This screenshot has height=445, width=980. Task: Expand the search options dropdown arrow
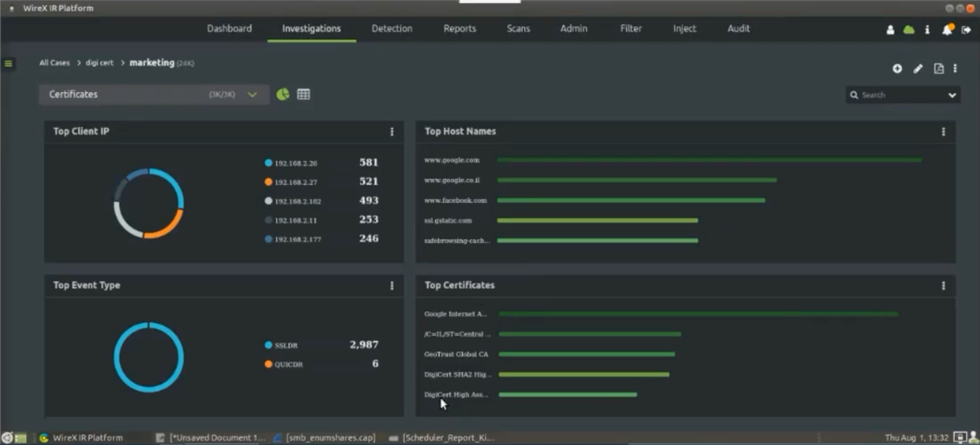pyautogui.click(x=952, y=95)
